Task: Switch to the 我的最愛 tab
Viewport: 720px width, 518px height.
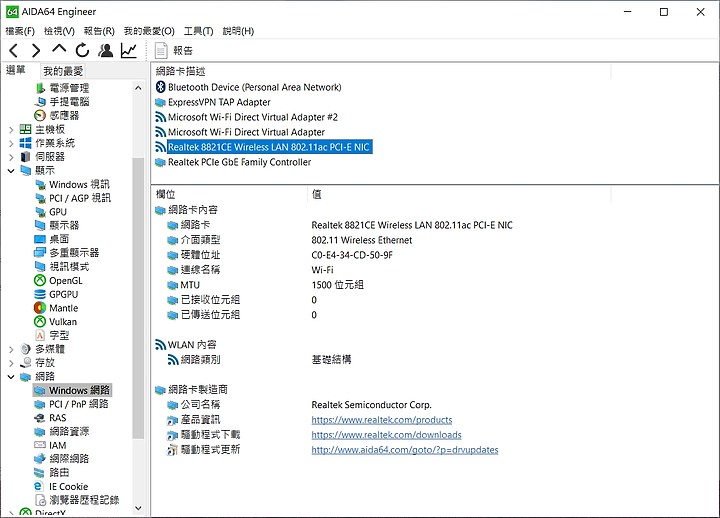Action: click(63, 71)
